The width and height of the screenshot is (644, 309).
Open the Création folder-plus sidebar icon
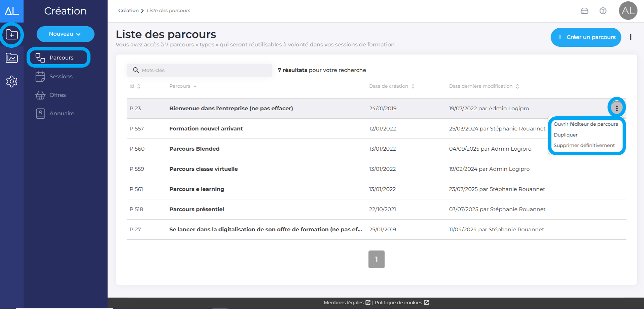[x=12, y=35]
